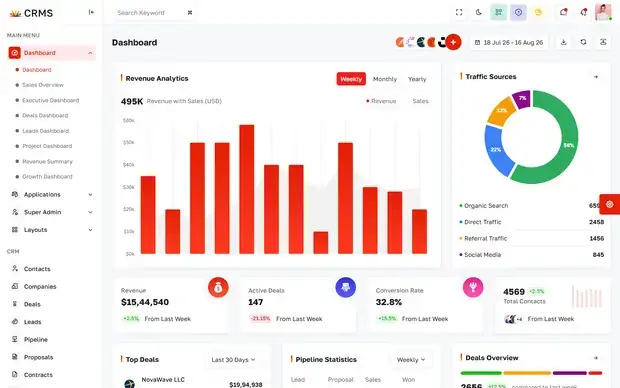Image resolution: width=620 pixels, height=388 pixels.
Task: Click the Revenue card money bag icon
Action: tap(218, 288)
